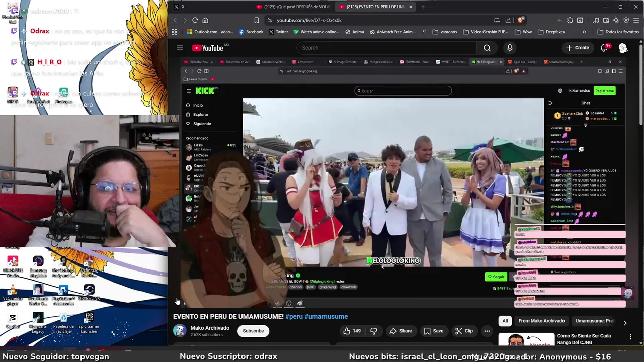Dislike the video with thumbs-down

point(373,331)
